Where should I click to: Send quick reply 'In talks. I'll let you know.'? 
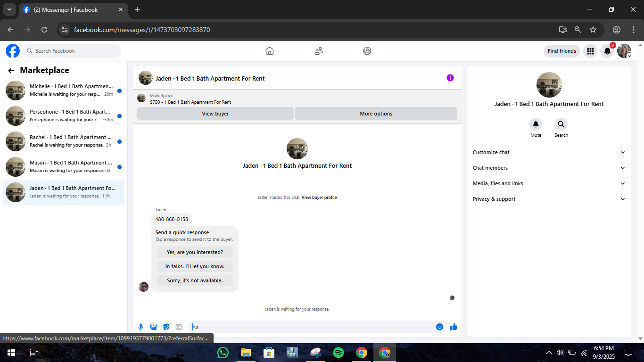click(x=195, y=266)
